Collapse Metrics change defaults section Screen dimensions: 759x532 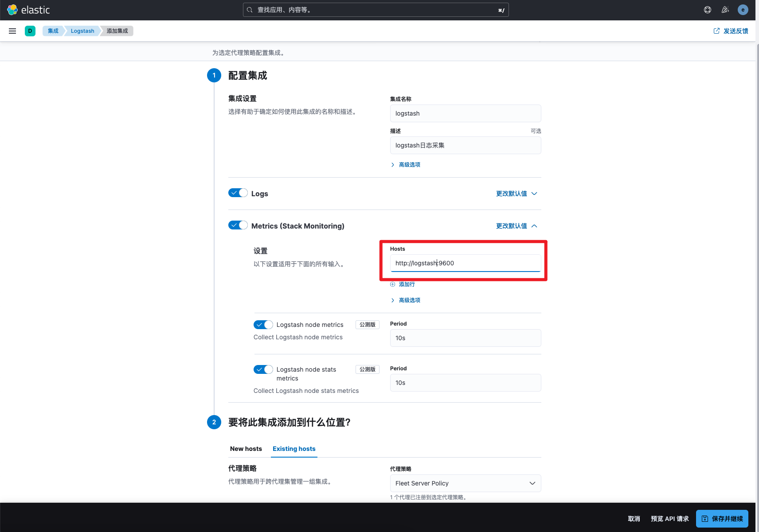[x=517, y=226]
